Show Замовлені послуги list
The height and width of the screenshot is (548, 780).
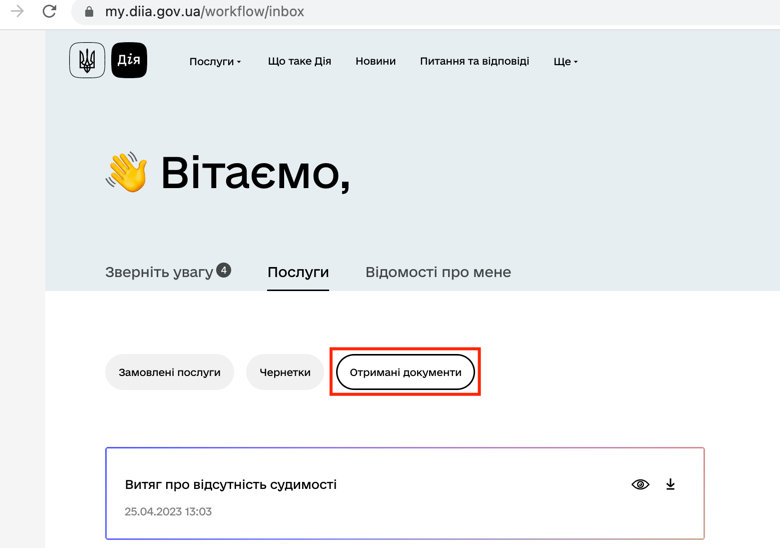170,372
